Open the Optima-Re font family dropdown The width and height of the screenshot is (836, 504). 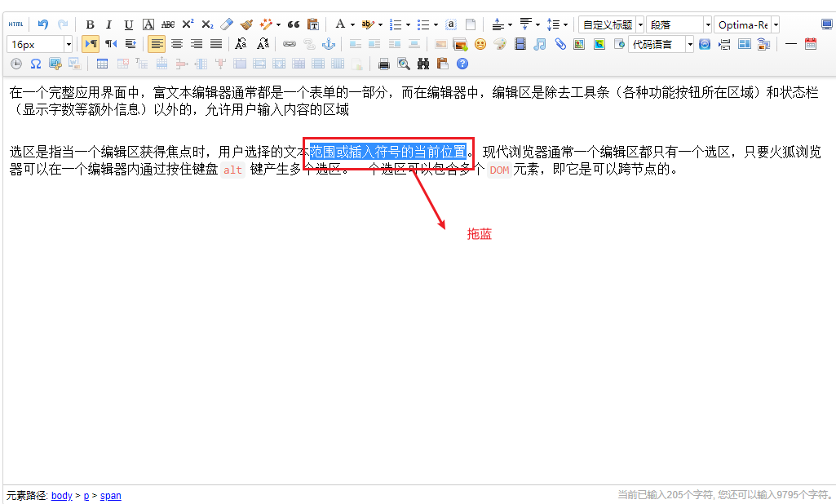(747, 24)
